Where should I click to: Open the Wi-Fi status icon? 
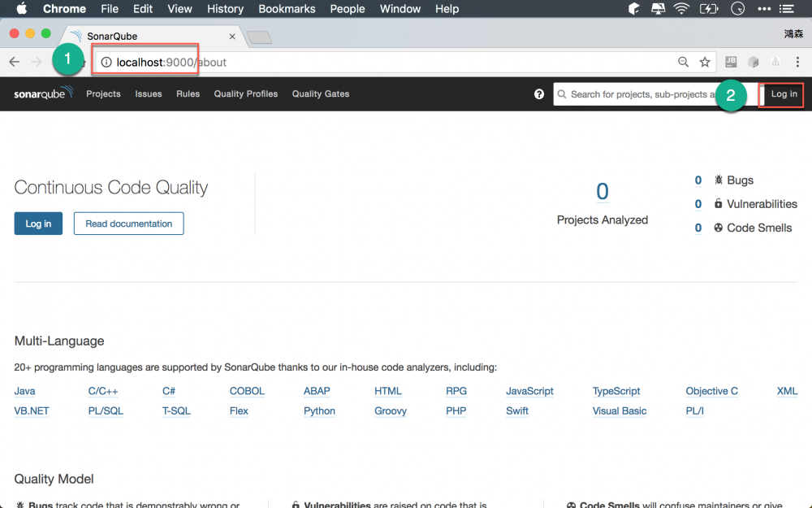(x=680, y=9)
